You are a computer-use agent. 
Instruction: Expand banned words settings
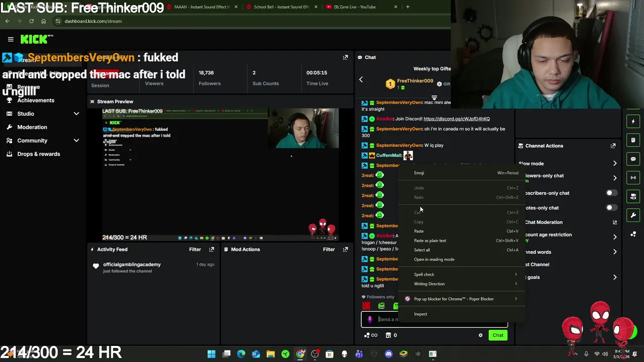coord(615,252)
